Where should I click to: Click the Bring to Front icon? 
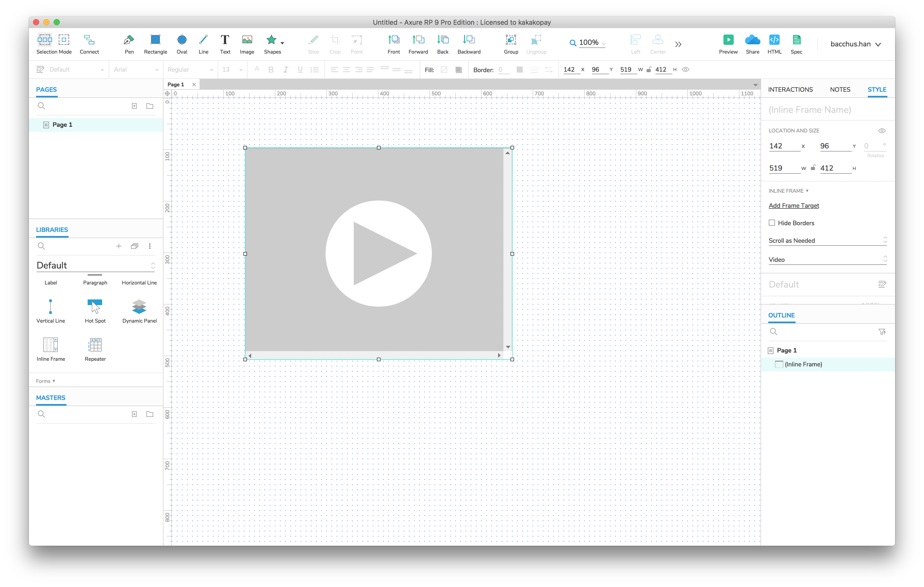[x=394, y=40]
